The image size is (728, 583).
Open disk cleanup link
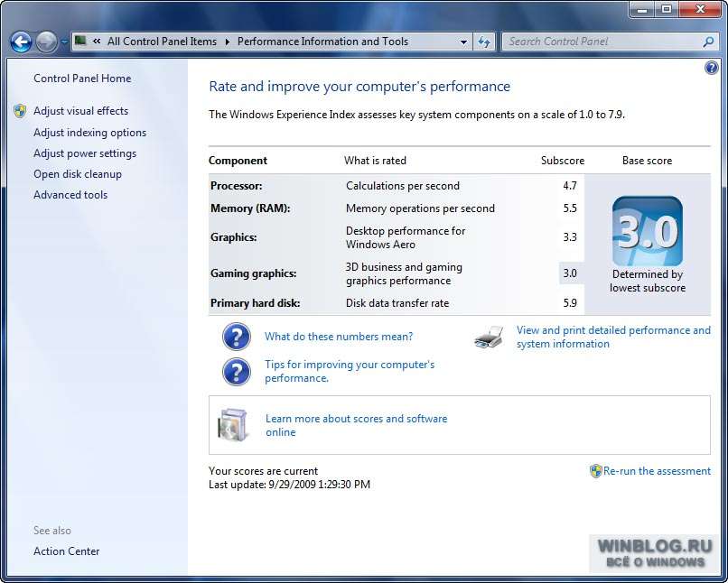click(78, 174)
